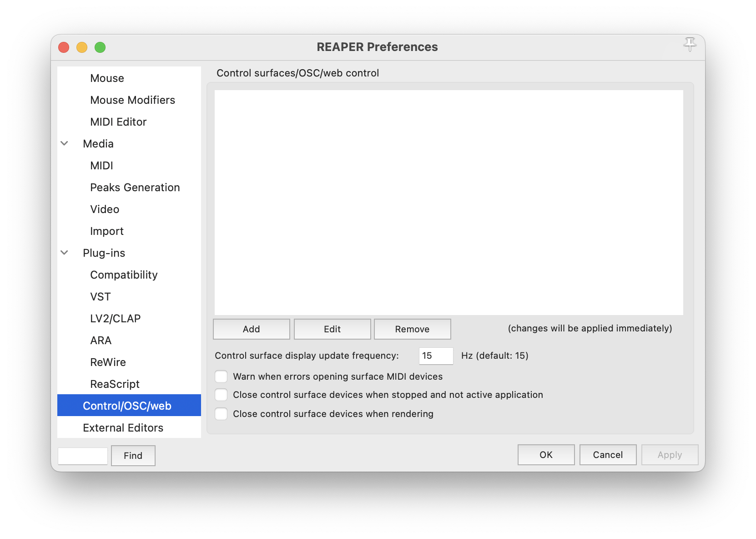Select the Media category
Screen dimensions: 756x539
[x=129, y=144]
